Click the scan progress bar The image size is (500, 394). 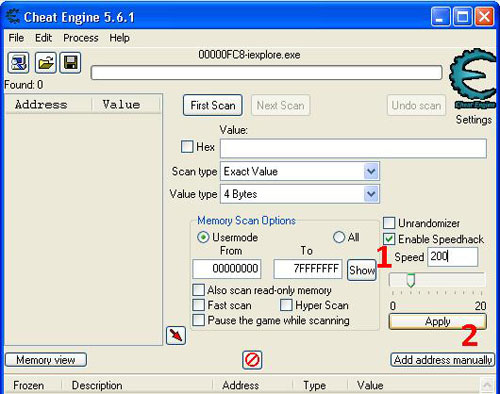tap(267, 72)
